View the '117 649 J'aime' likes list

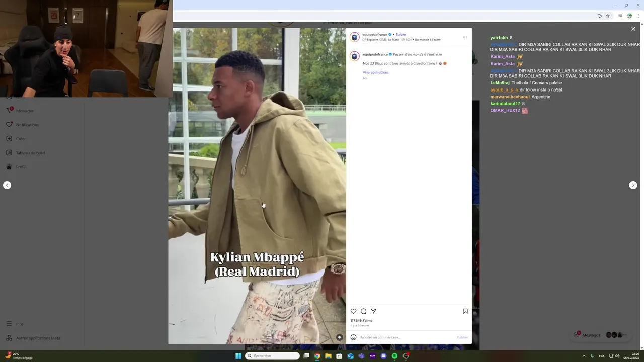pos(361,321)
